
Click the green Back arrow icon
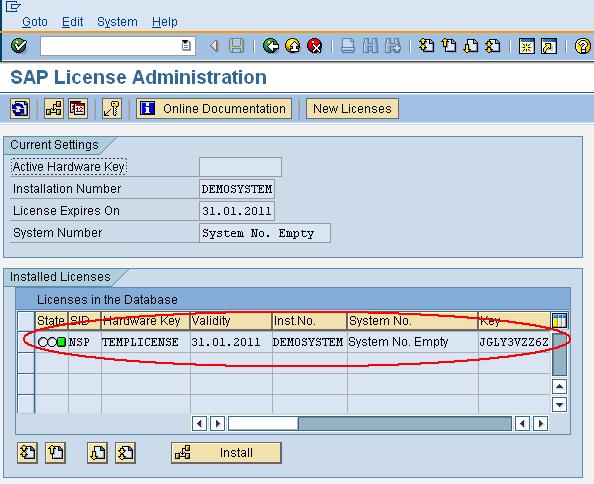click(x=270, y=46)
